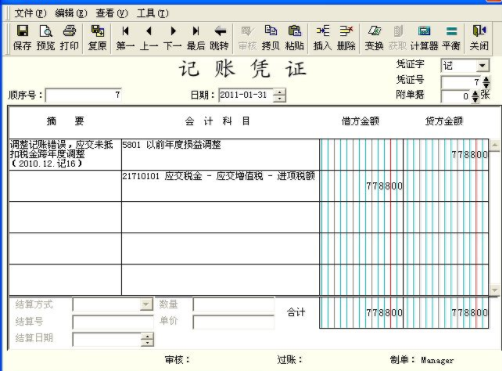
Task: Increase the 附单据 count
Action: point(475,94)
